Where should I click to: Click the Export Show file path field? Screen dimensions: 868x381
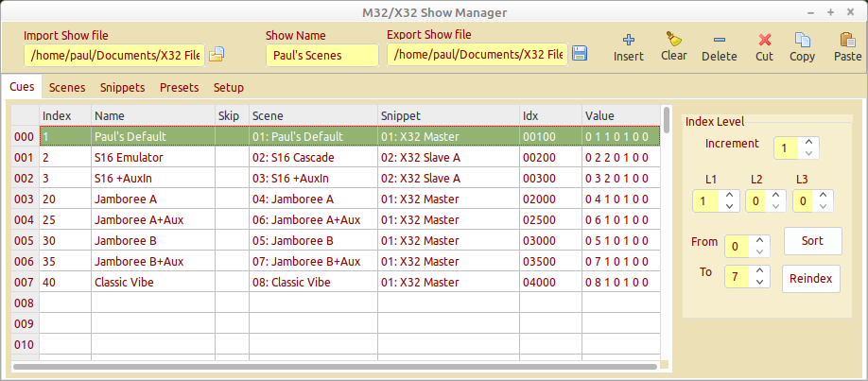pos(477,54)
